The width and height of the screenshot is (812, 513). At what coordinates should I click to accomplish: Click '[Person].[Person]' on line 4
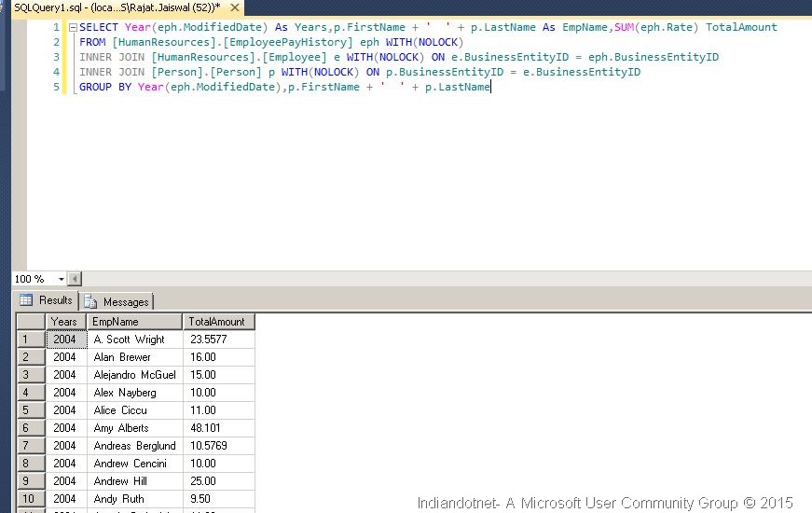(206, 72)
